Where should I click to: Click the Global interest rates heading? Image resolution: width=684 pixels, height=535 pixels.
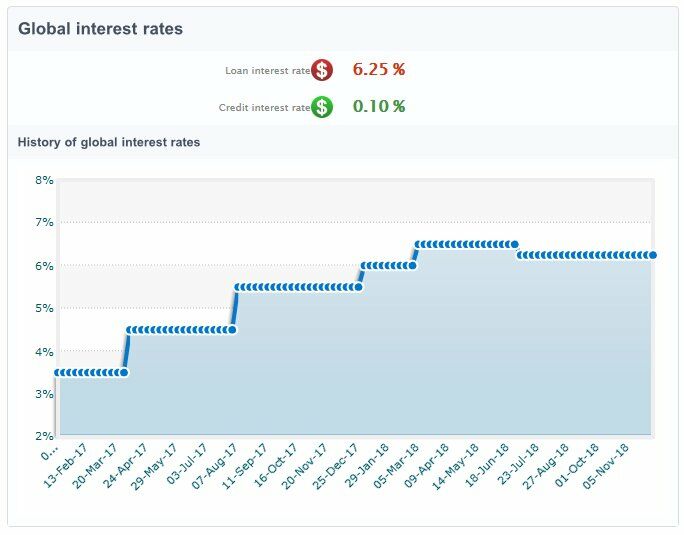coord(101,29)
